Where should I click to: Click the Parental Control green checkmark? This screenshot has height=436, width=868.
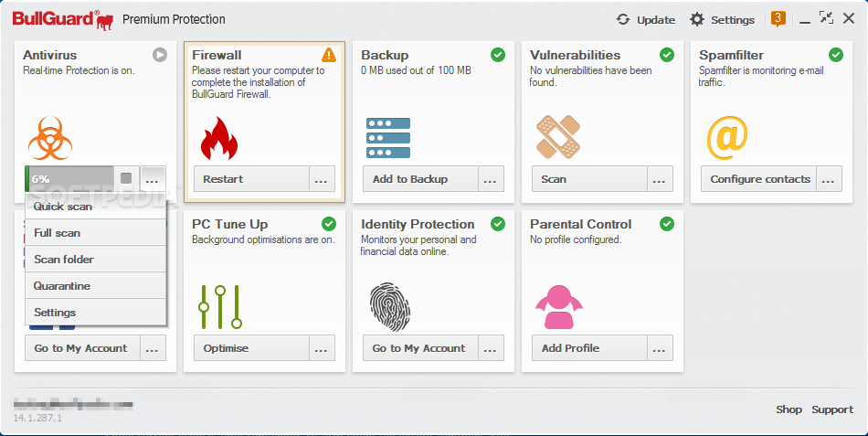666,224
